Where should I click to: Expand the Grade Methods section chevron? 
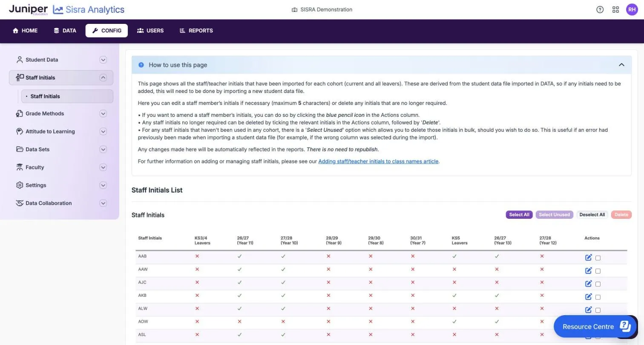point(103,113)
